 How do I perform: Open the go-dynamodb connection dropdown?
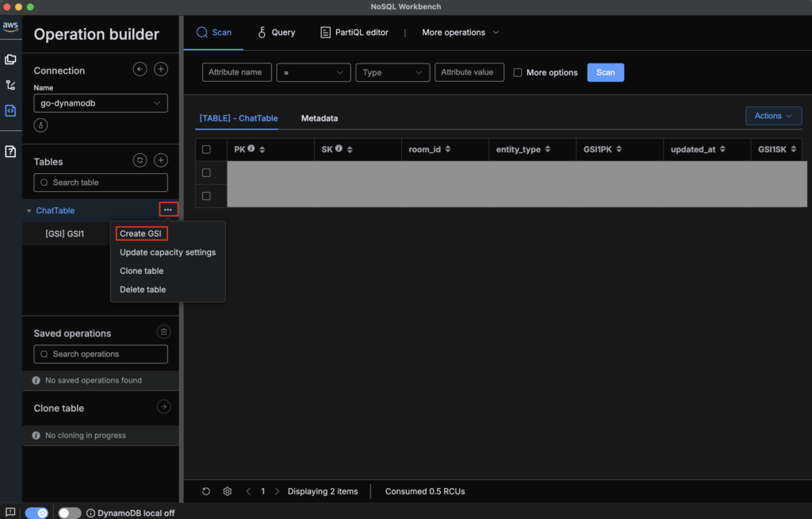coord(101,103)
